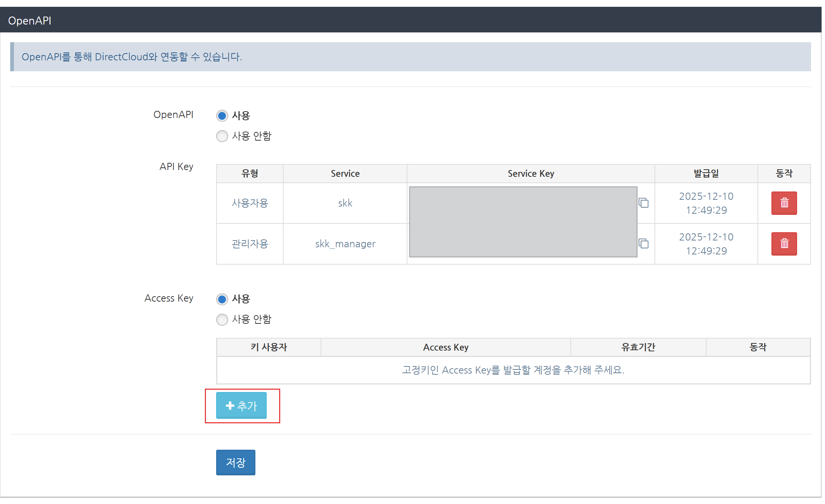The height and width of the screenshot is (504, 825).
Task: Enable OpenAPI with 사용 radio
Action: [222, 116]
